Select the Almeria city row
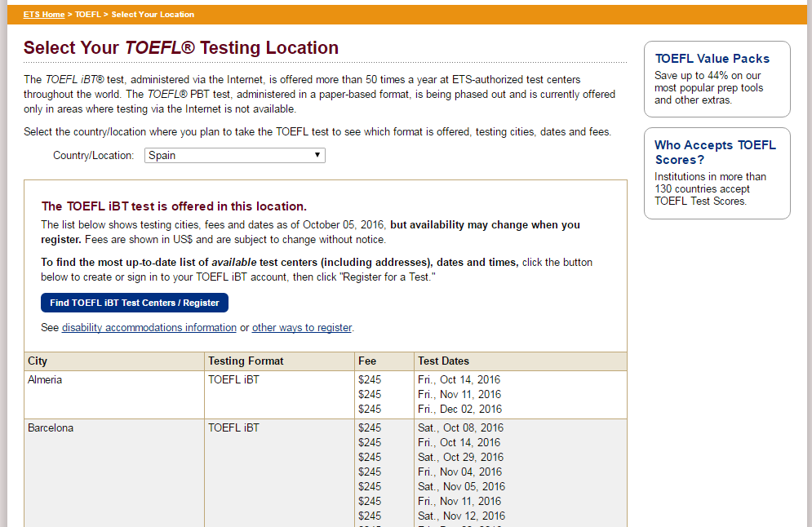 click(x=45, y=379)
